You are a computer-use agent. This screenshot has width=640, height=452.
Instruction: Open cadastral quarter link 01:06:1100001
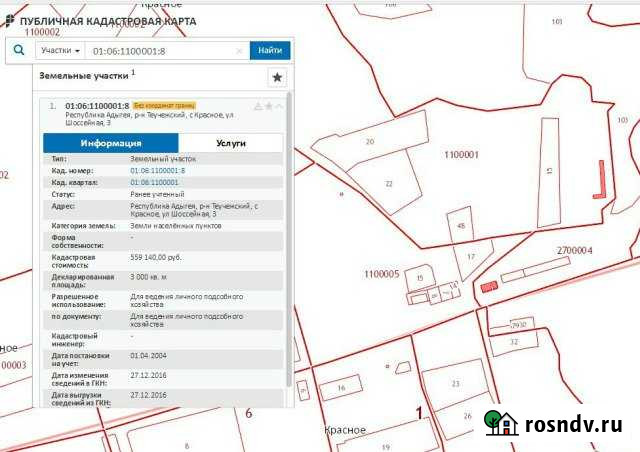tap(154, 182)
